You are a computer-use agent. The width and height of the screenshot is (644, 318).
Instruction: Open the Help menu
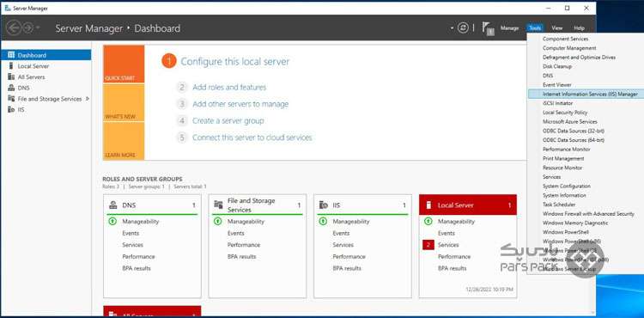pyautogui.click(x=579, y=28)
